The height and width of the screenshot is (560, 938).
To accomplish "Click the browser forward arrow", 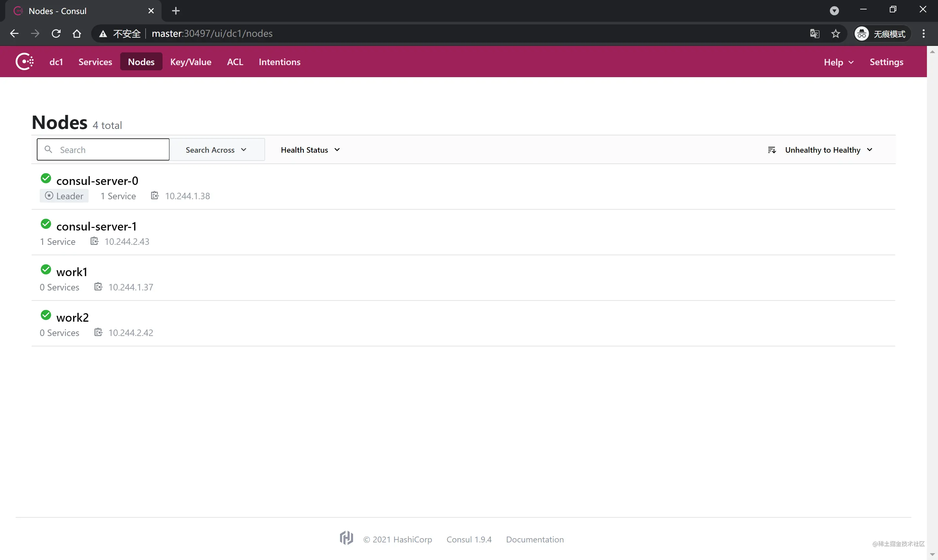I will tap(35, 34).
